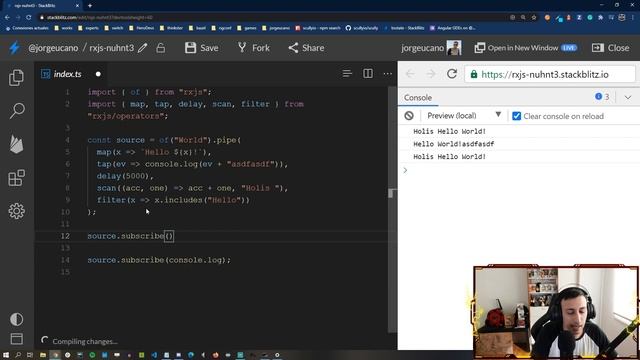Go back in preview browser
Viewport: 640px width, 360px height.
[410, 74]
